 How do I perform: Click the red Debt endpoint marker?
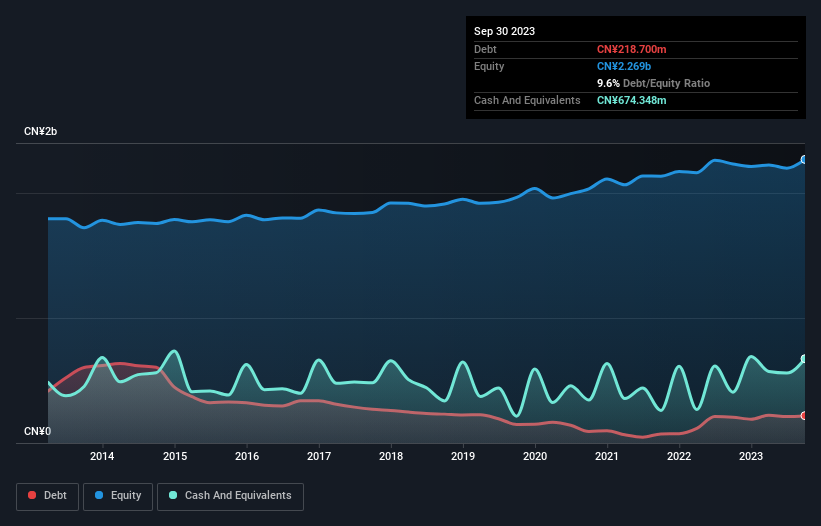pyautogui.click(x=803, y=415)
